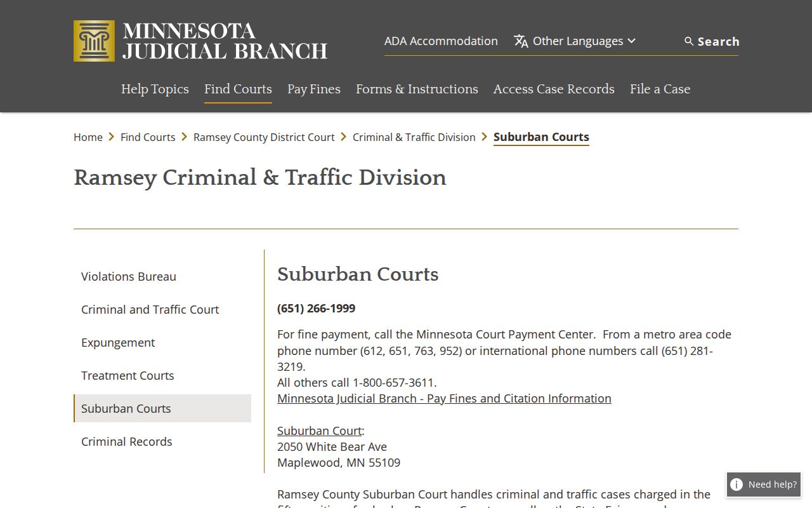
Task: Expand the Other Languages dropdown arrow
Action: (x=631, y=41)
